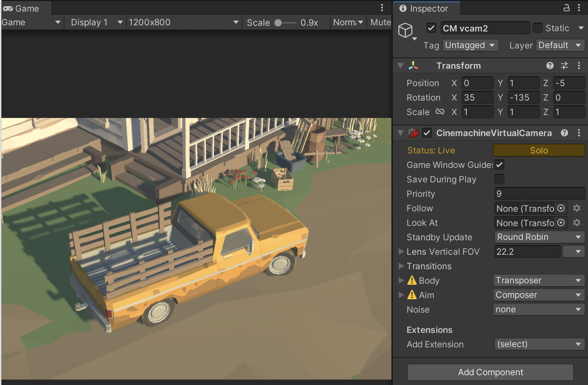The width and height of the screenshot is (588, 385).
Task: Open the Follow field gear menu
Action: tap(577, 208)
